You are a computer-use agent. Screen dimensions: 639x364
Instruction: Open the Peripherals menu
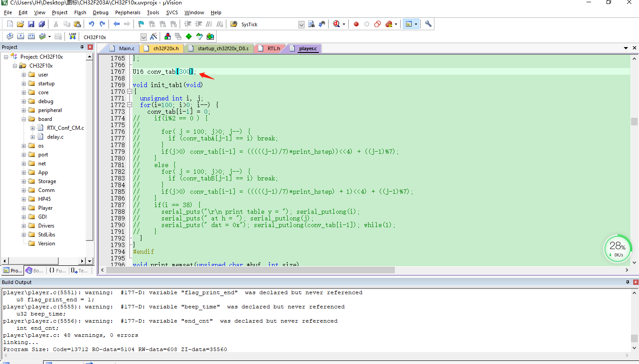coord(128,12)
